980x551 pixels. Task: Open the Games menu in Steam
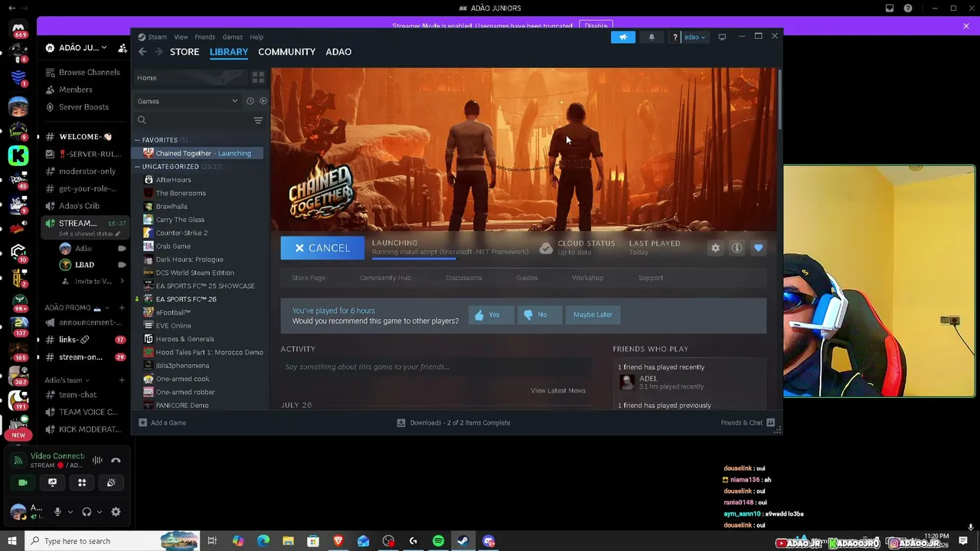tap(233, 37)
